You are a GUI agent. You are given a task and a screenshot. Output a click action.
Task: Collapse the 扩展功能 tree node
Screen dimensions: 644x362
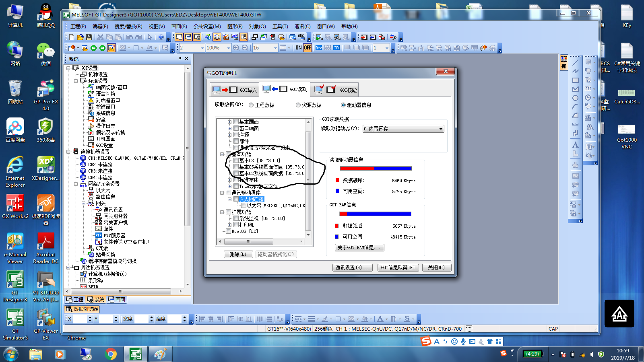222,212
